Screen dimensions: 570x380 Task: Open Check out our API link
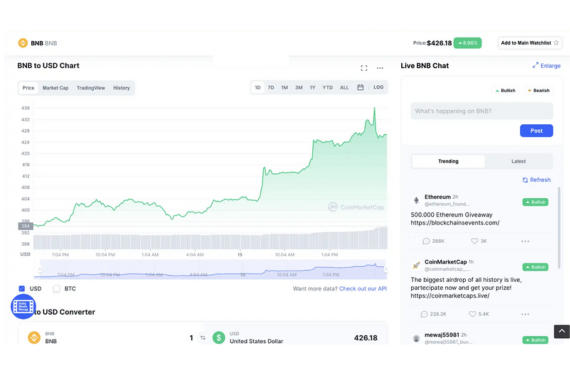[363, 289]
